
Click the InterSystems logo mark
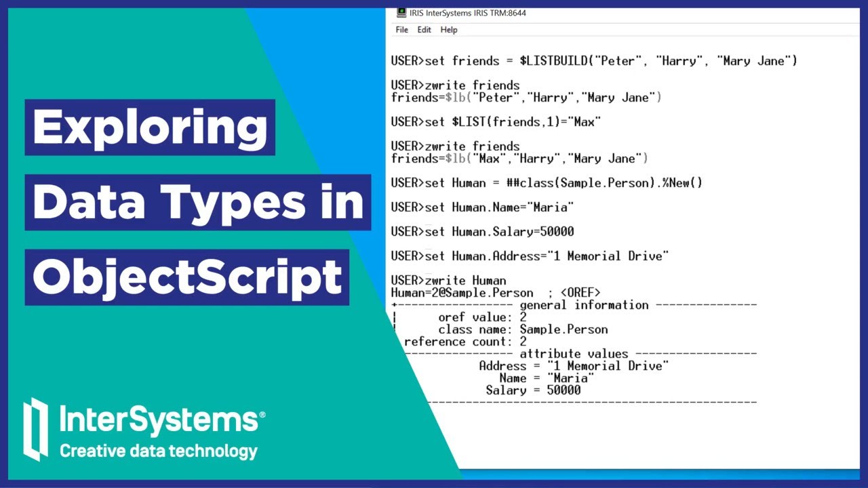36,429
